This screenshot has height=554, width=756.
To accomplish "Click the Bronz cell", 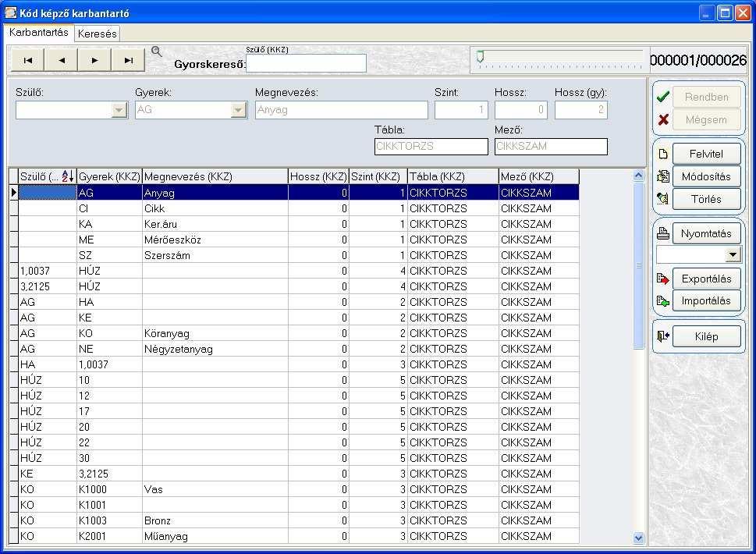I will click(x=215, y=520).
